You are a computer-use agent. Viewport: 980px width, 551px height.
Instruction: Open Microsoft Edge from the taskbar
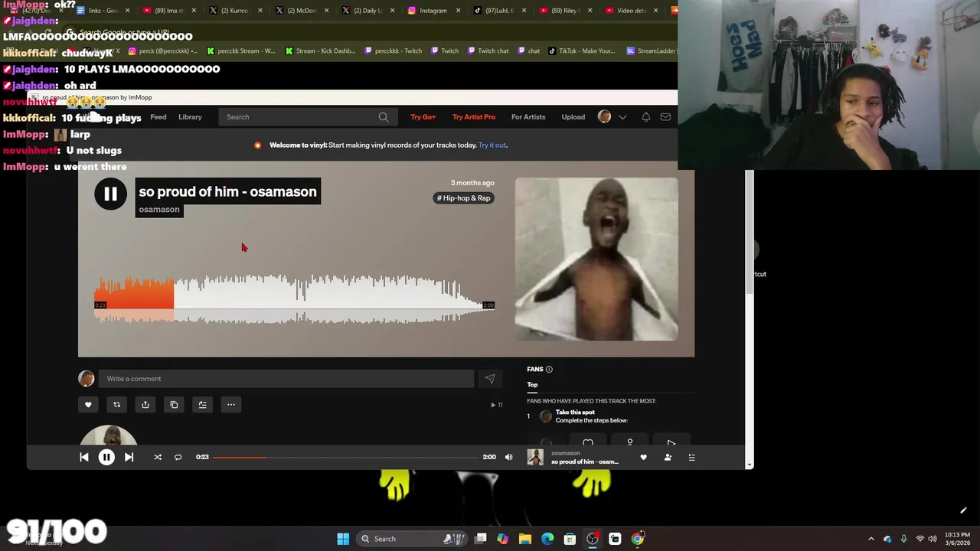(x=547, y=539)
